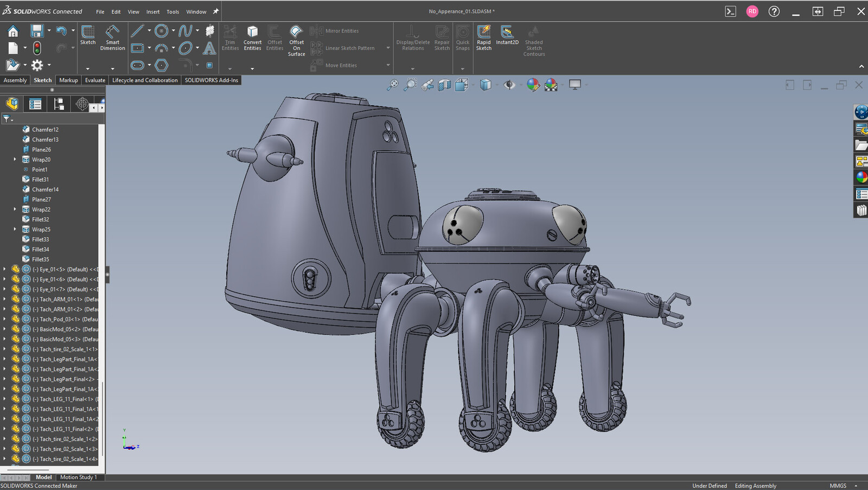Select the Ellipse sketch tool
The image size is (868, 490).
coord(186,48)
